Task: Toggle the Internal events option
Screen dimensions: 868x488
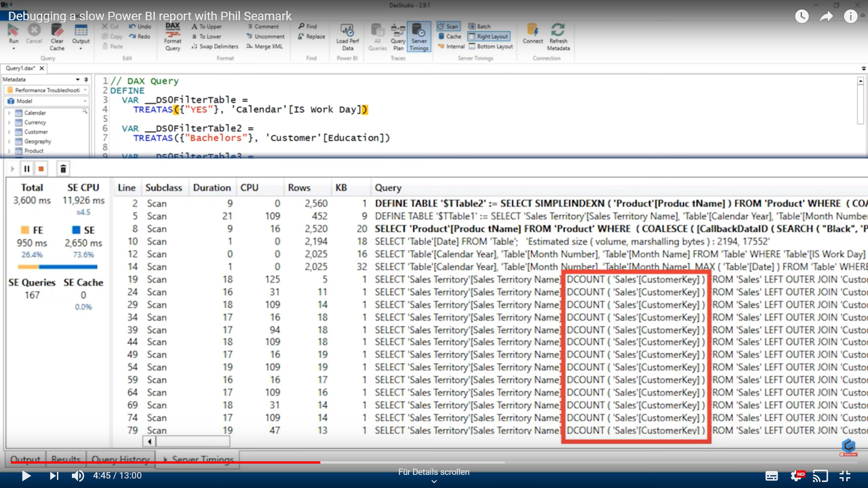Action: (x=451, y=47)
